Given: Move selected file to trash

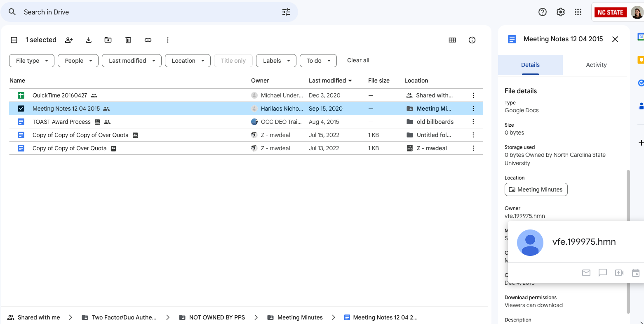Looking at the screenshot, I should pyautogui.click(x=128, y=40).
